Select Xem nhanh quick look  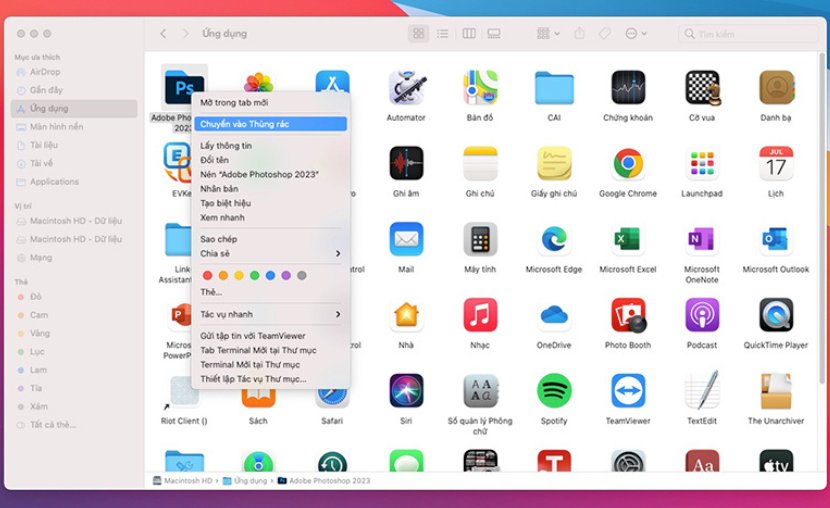(x=270, y=217)
